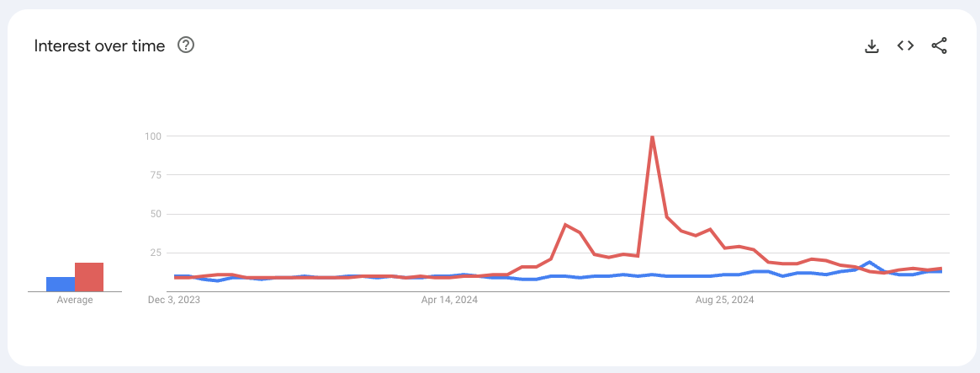Click the "Average" label under the bars
980x373 pixels.
[75, 300]
